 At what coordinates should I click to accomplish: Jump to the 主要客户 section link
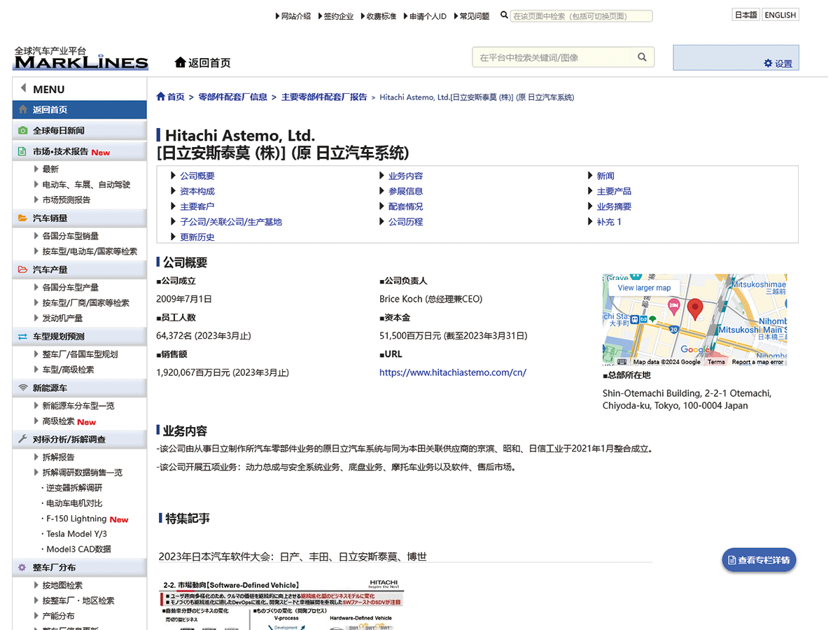pyautogui.click(x=197, y=206)
